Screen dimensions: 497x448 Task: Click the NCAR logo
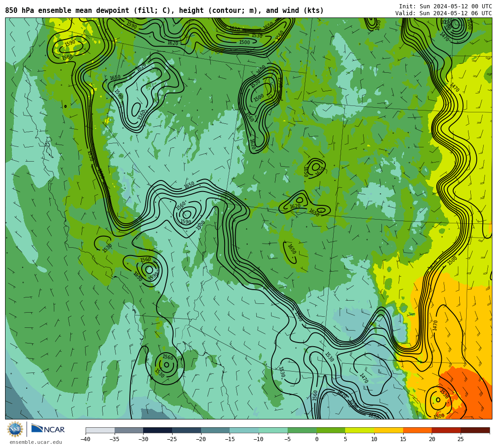(x=48, y=429)
